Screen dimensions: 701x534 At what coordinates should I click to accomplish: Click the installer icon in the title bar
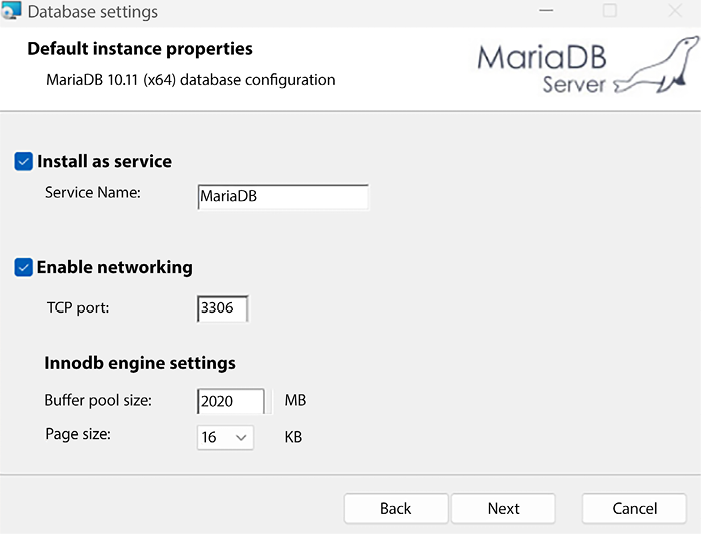coord(12,13)
